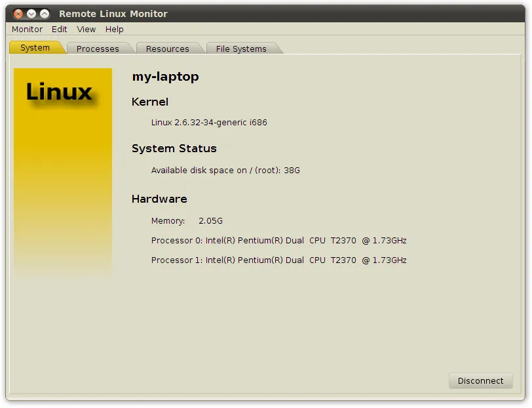Switch to the File Systems tab

[x=241, y=48]
